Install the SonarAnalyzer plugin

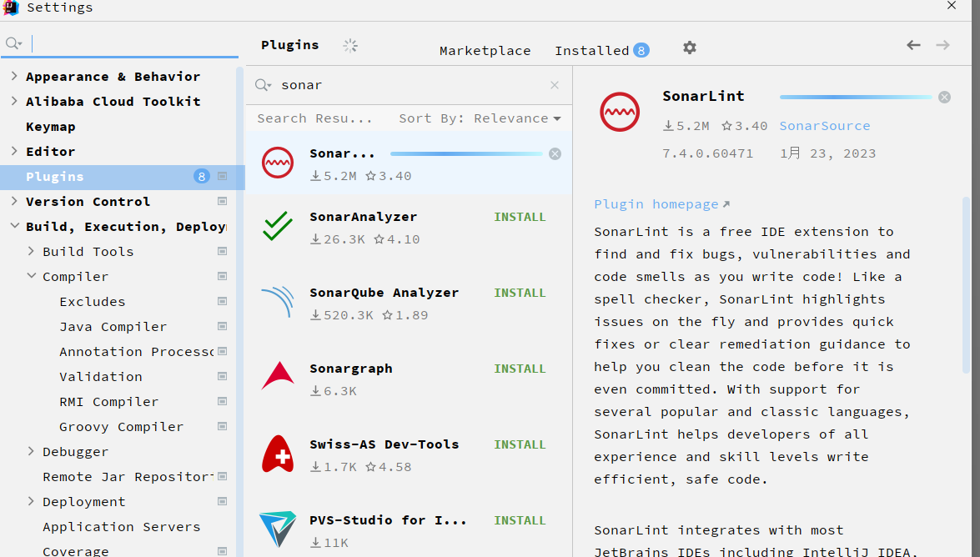point(520,217)
